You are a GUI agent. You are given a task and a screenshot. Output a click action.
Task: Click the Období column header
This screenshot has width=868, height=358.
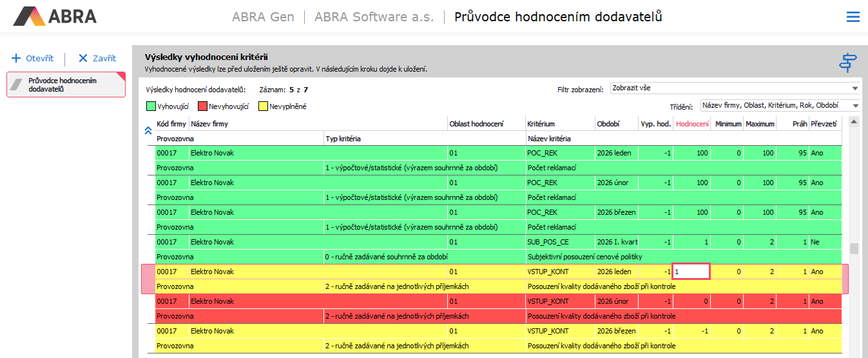coord(609,124)
